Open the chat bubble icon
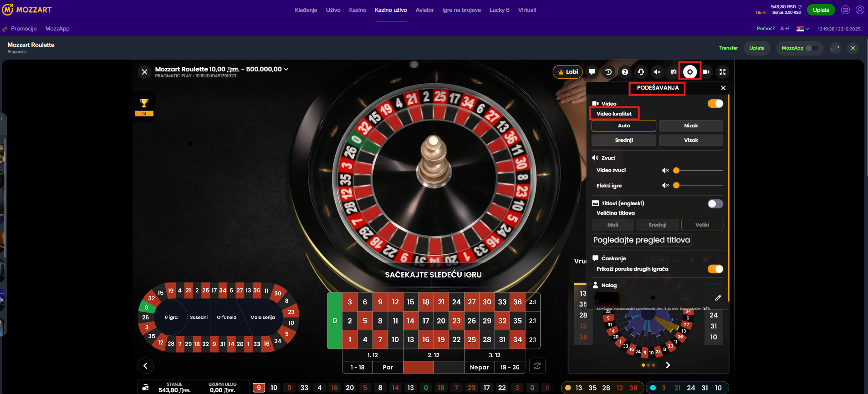The height and width of the screenshot is (394, 868). tap(592, 72)
